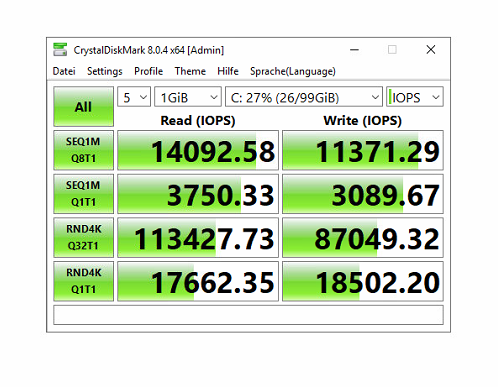Open the Hilfe menu
This screenshot has width=498, height=387.
pyautogui.click(x=228, y=71)
